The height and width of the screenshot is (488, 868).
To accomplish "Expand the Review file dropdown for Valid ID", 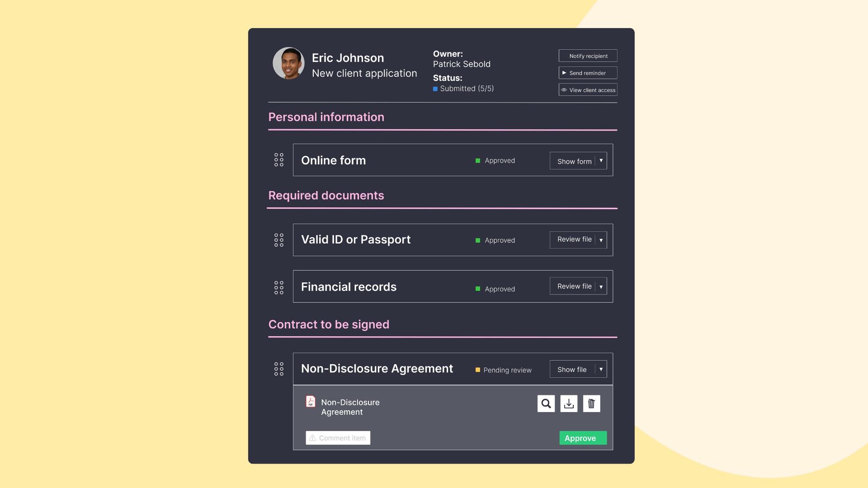I will click(x=601, y=239).
